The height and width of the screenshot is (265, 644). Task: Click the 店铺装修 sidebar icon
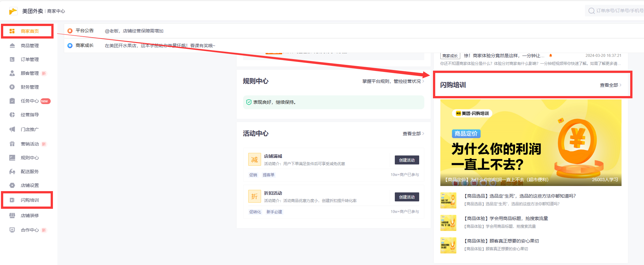point(12,216)
